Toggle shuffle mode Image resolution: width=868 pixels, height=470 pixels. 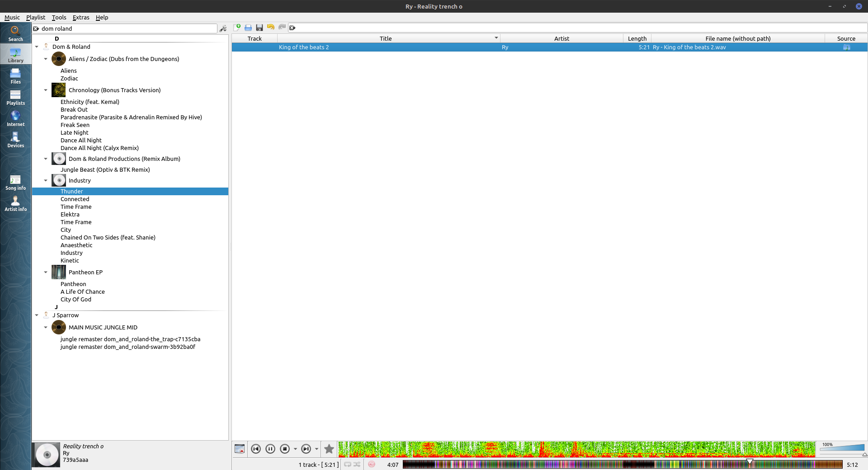pos(357,464)
